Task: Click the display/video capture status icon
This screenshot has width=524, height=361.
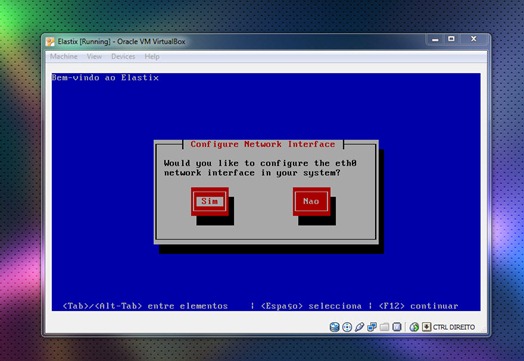Action: [x=397, y=327]
